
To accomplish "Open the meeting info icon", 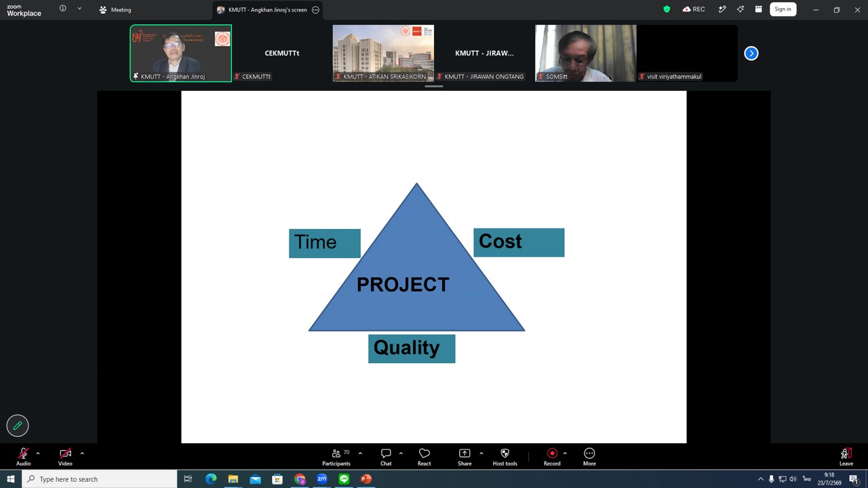I will 62,9.
